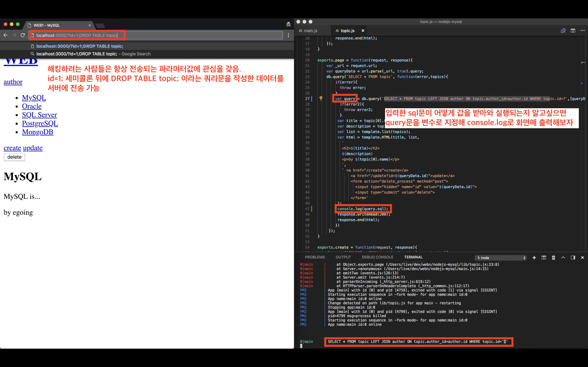Click the split terminal icon
588x367 pixels.
(544, 258)
